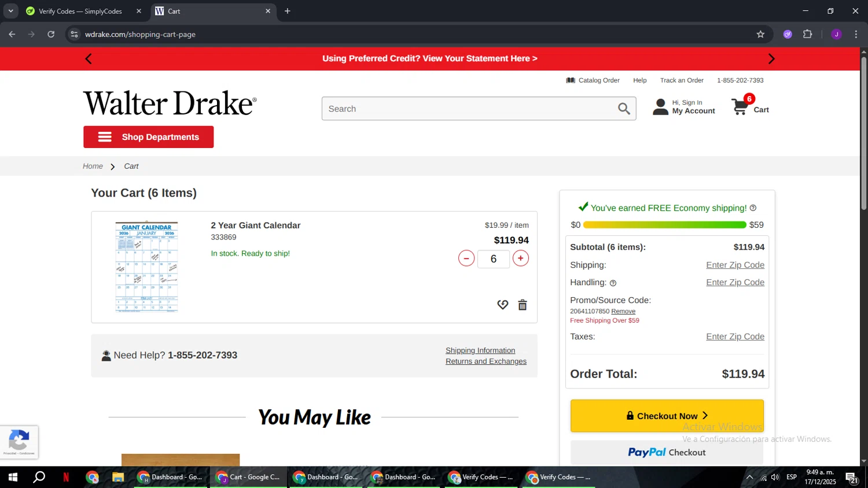Open Returns and Exchanges link
This screenshot has height=488, width=868.
pyautogui.click(x=486, y=361)
